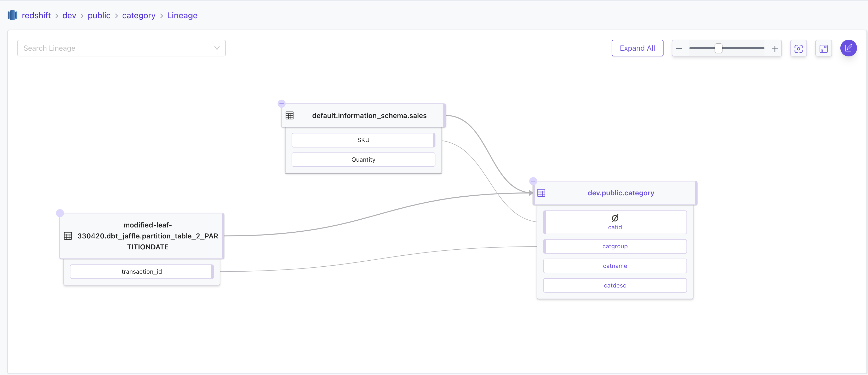Click the fit-to-screen icon
The height and width of the screenshot is (375, 868).
(824, 48)
